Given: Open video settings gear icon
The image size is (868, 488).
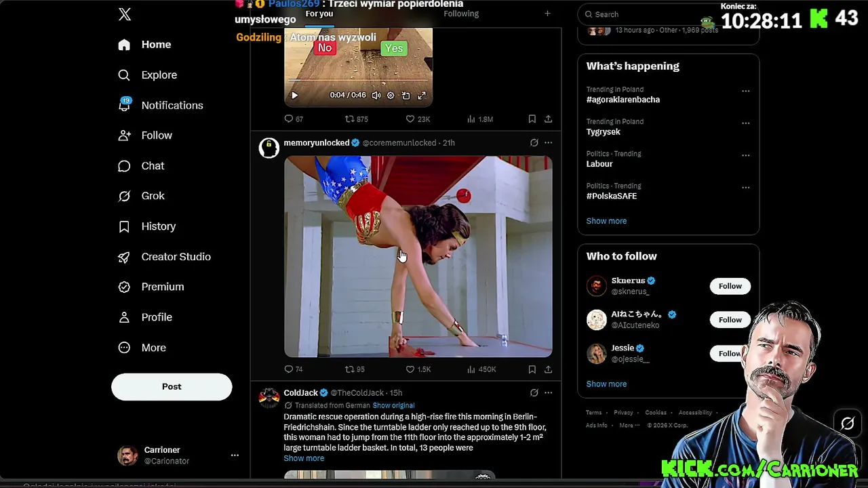Looking at the screenshot, I should pos(391,96).
